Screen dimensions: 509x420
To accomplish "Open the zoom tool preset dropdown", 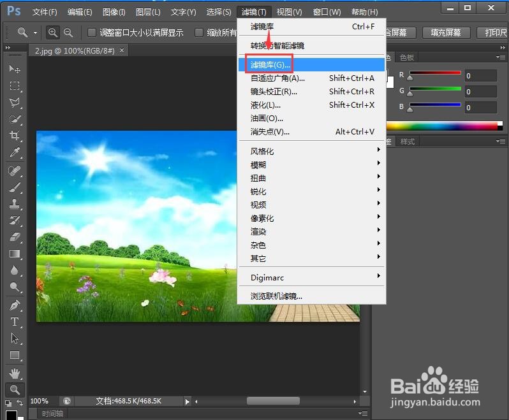I will click(x=35, y=33).
